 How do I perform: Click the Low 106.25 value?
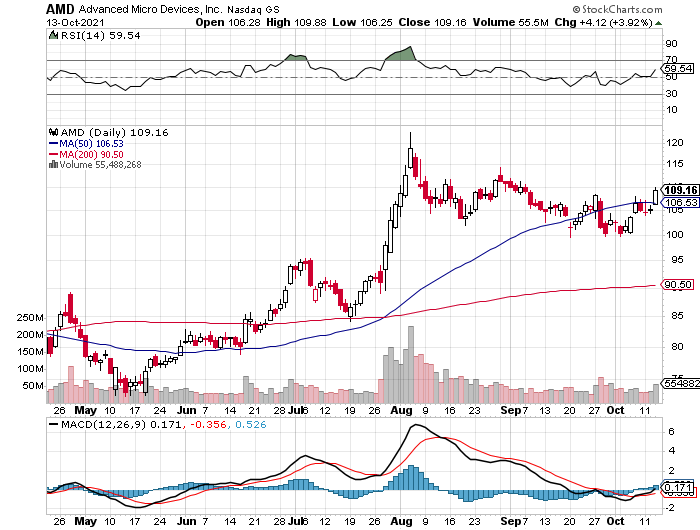(x=362, y=22)
